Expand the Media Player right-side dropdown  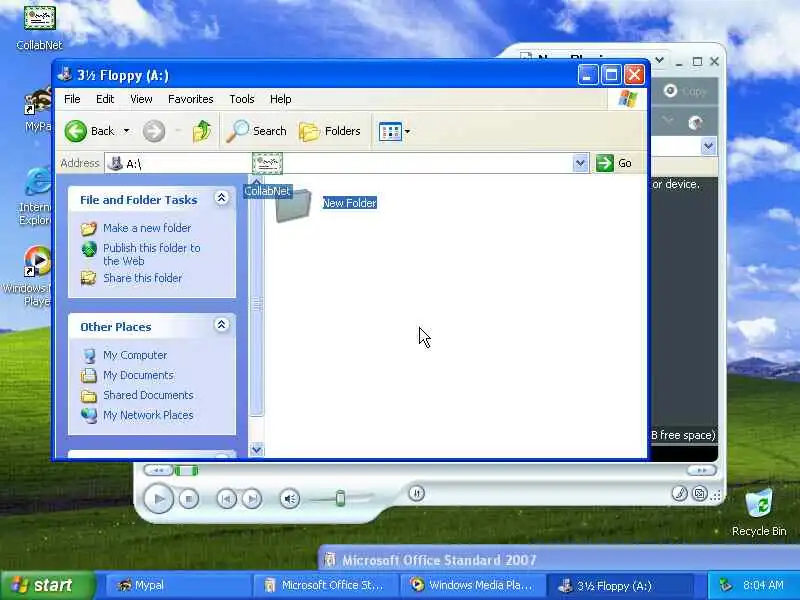point(708,146)
